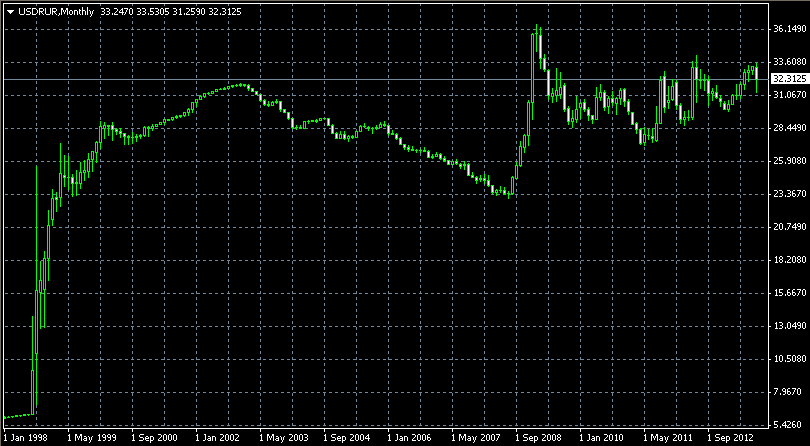Screen dimensions: 810x446
Task: Click the 15.6670 price scale label
Action: tap(790, 293)
